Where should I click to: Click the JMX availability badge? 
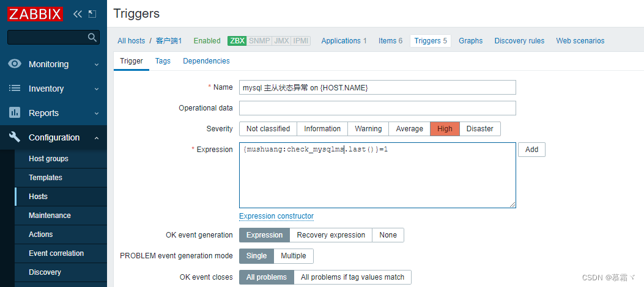(281, 40)
